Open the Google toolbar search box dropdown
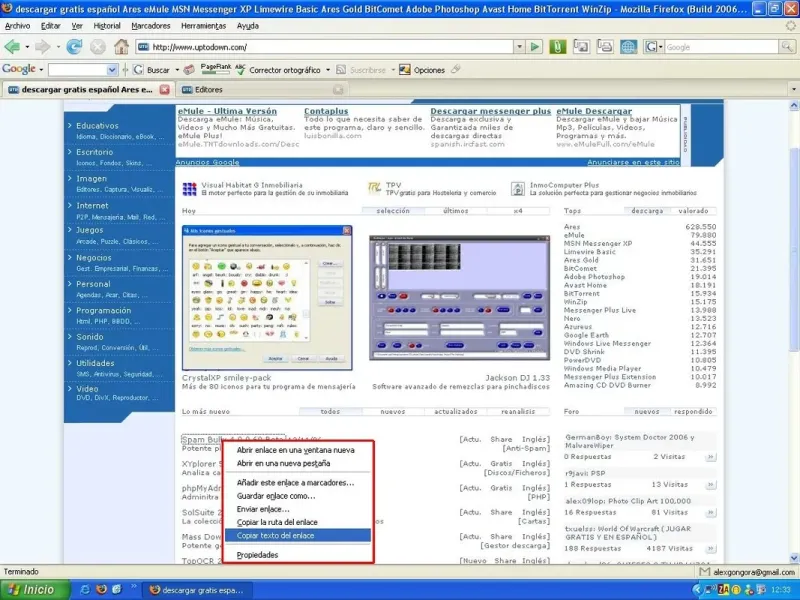The image size is (800, 600). click(112, 70)
